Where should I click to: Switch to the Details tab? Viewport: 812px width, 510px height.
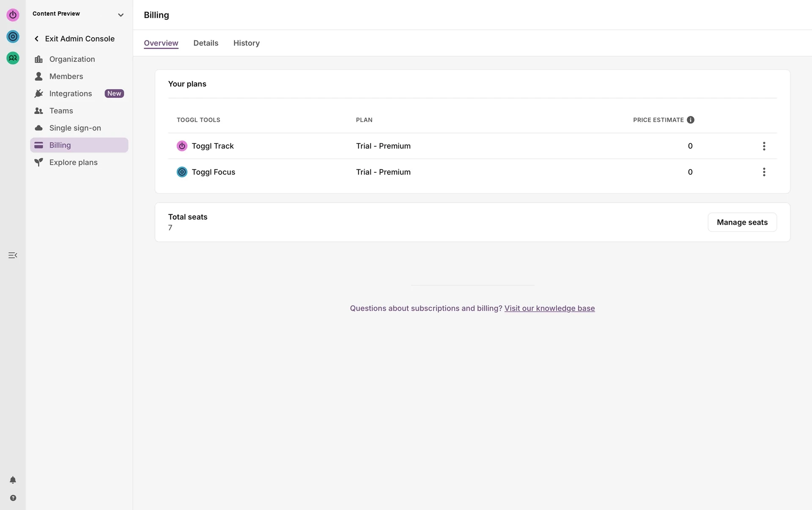click(x=206, y=43)
